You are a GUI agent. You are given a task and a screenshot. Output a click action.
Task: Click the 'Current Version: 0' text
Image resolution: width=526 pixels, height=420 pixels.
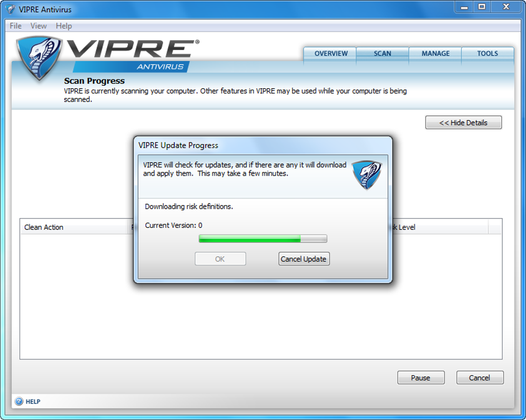(x=173, y=225)
